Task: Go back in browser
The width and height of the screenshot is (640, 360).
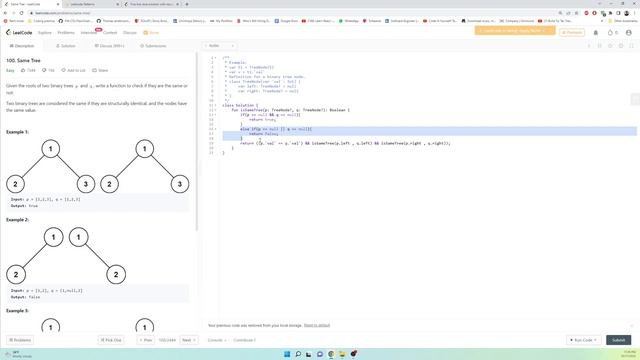Action: [x=5, y=13]
